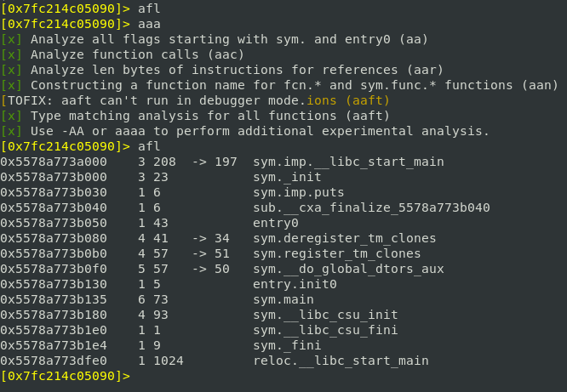Click the entry.init0 function name

294,284
